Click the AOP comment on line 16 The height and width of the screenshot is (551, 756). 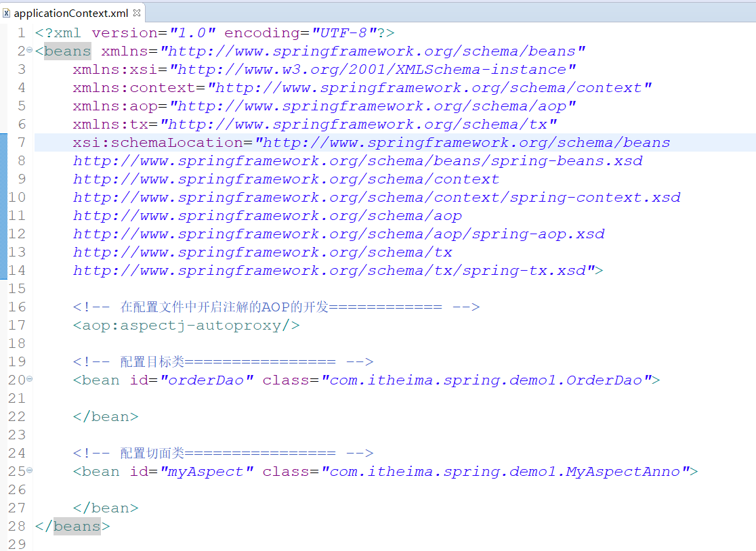(276, 307)
